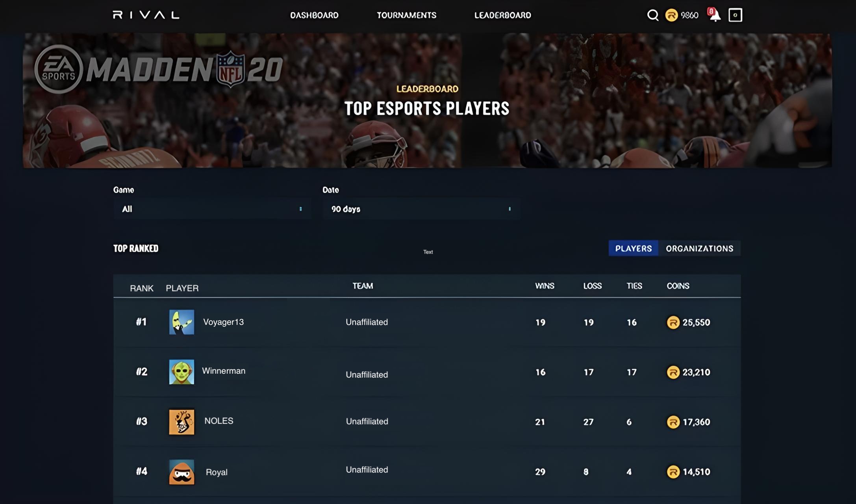Click Winnerman's 23,210 coins value
This screenshot has width=856, height=504.
click(696, 372)
